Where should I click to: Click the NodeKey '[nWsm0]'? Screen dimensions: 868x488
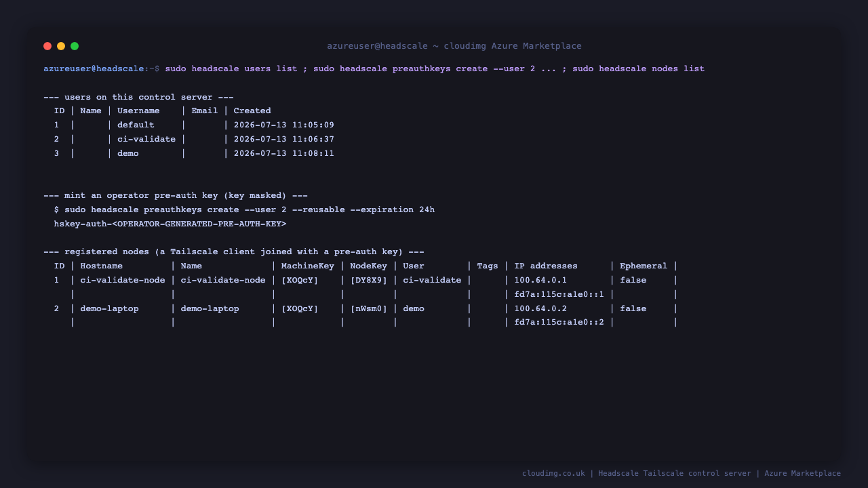click(369, 308)
